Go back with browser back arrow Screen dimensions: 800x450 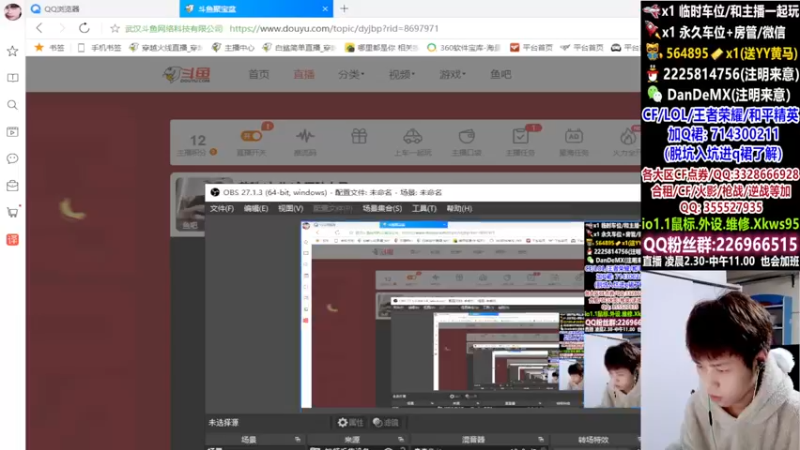click(39, 28)
